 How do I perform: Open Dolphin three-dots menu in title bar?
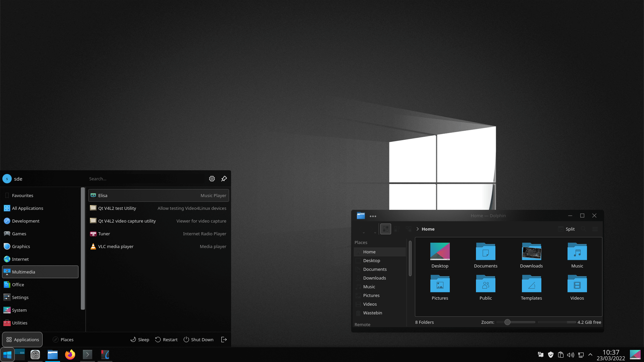tap(373, 216)
